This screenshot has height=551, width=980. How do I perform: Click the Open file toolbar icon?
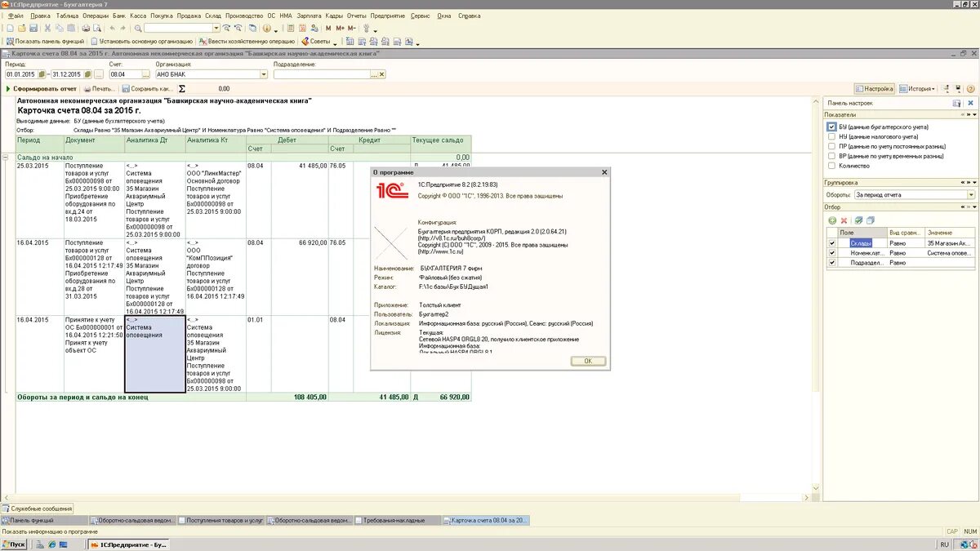point(22,28)
